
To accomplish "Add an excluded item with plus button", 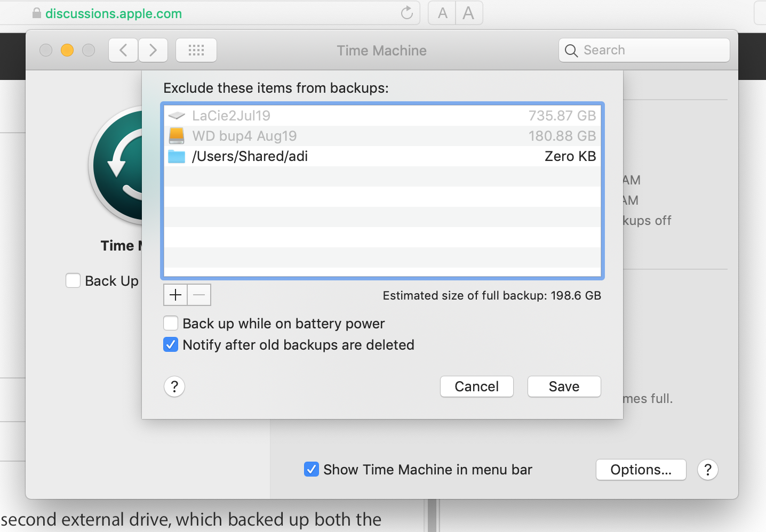I will pyautogui.click(x=175, y=295).
